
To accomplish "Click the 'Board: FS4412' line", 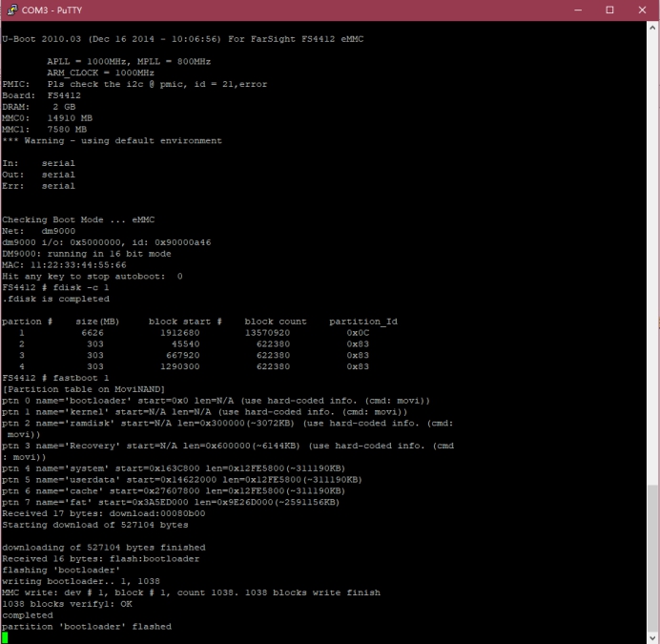I will (41, 95).
